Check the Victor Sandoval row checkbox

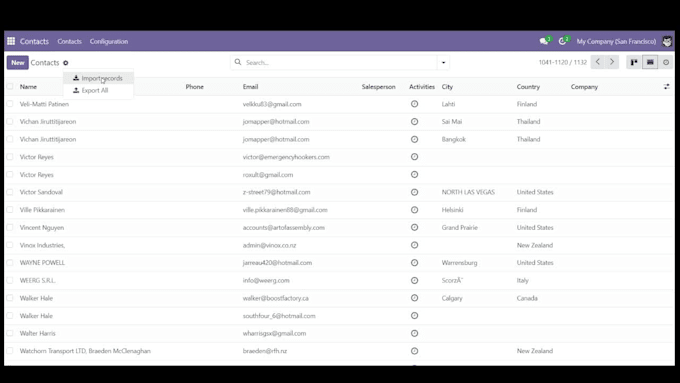tap(10, 192)
